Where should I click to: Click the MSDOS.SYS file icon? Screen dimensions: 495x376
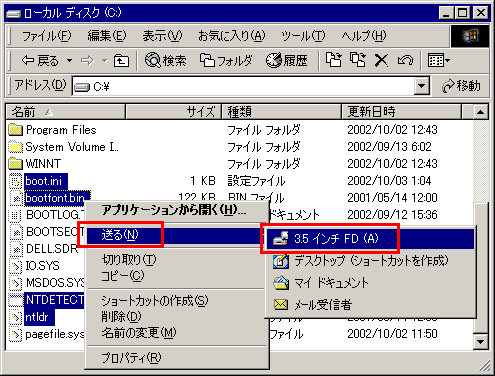15,283
